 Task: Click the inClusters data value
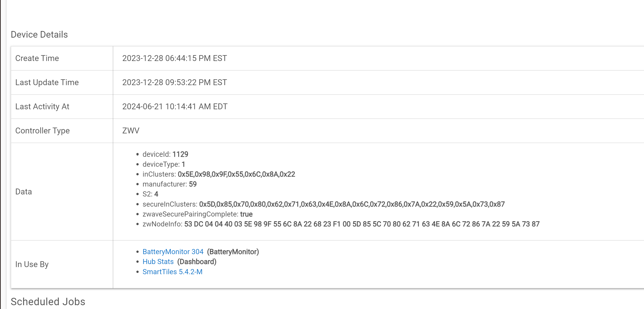pyautogui.click(x=236, y=174)
